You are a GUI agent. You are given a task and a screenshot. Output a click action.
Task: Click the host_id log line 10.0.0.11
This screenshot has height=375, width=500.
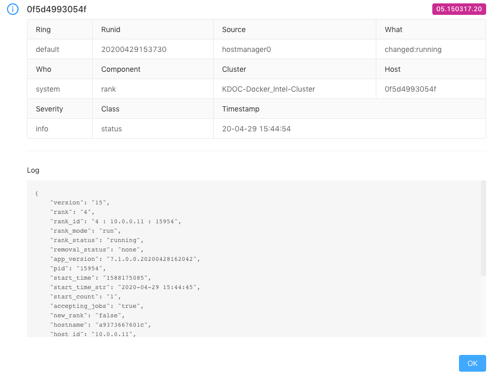tap(93, 334)
